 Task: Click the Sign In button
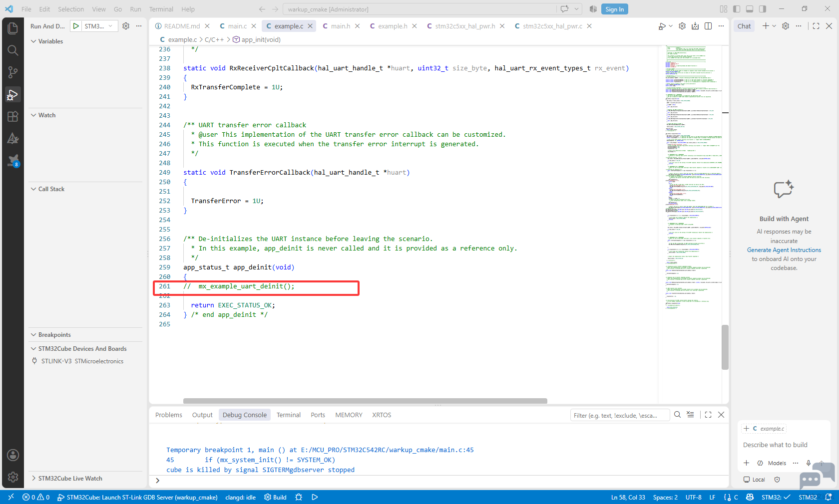tap(614, 9)
